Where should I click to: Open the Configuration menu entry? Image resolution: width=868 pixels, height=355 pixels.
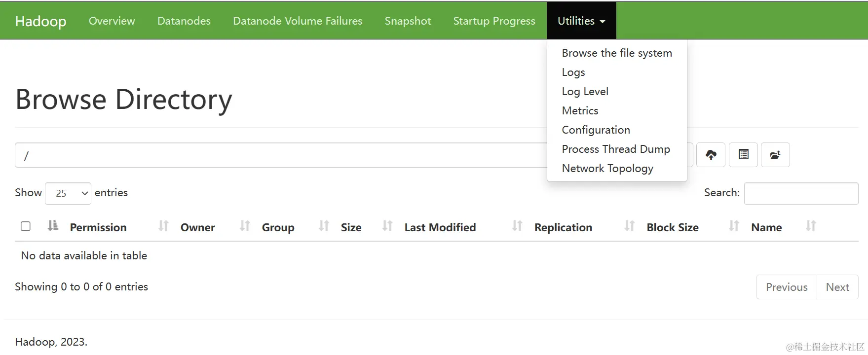pyautogui.click(x=596, y=130)
